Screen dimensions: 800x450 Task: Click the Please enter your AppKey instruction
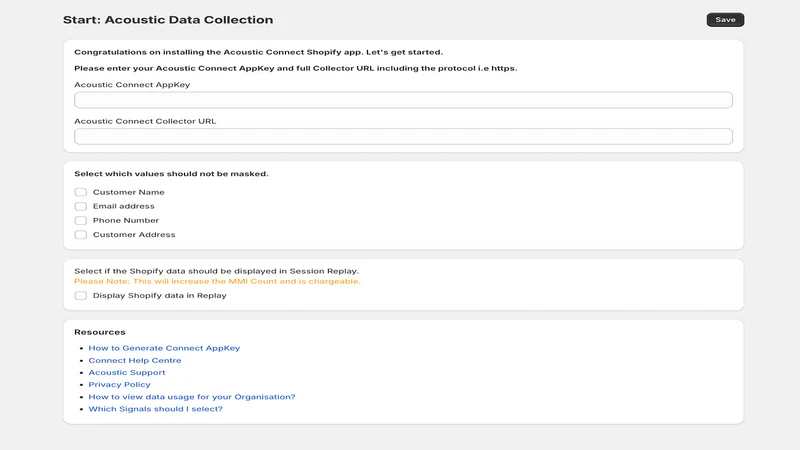[x=295, y=68]
